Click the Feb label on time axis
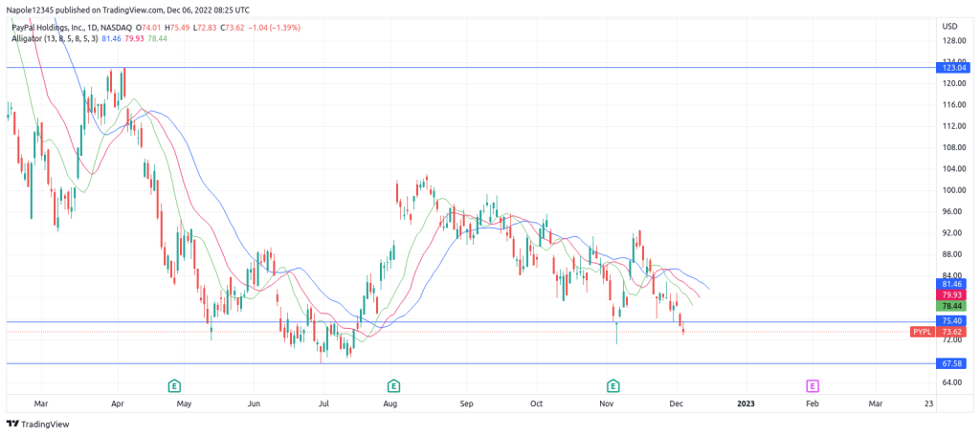The width and height of the screenshot is (980, 435). click(812, 403)
